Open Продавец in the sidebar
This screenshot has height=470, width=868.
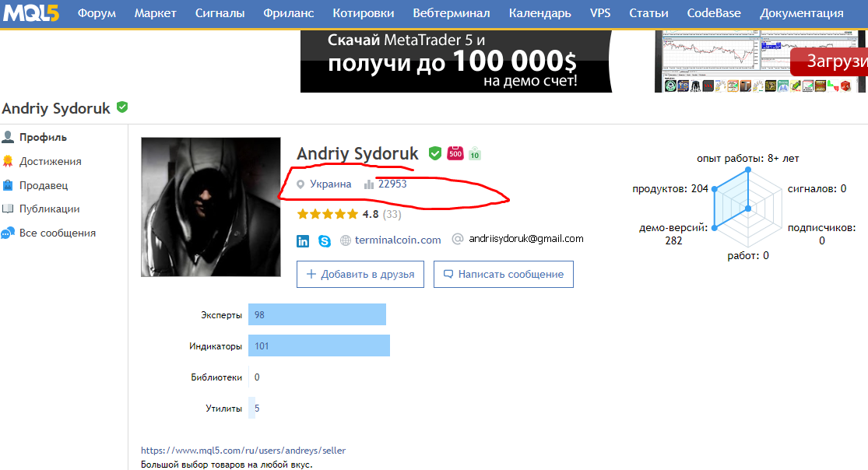coord(44,185)
